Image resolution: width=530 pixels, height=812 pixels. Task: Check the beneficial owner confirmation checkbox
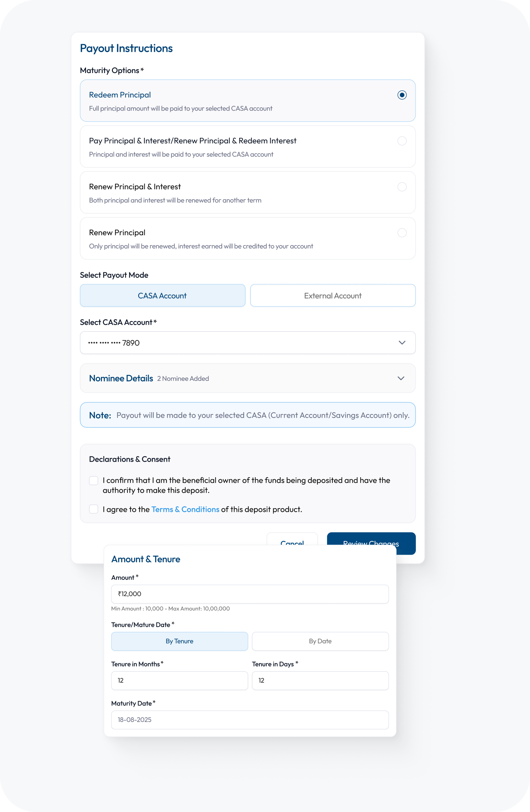coord(93,480)
